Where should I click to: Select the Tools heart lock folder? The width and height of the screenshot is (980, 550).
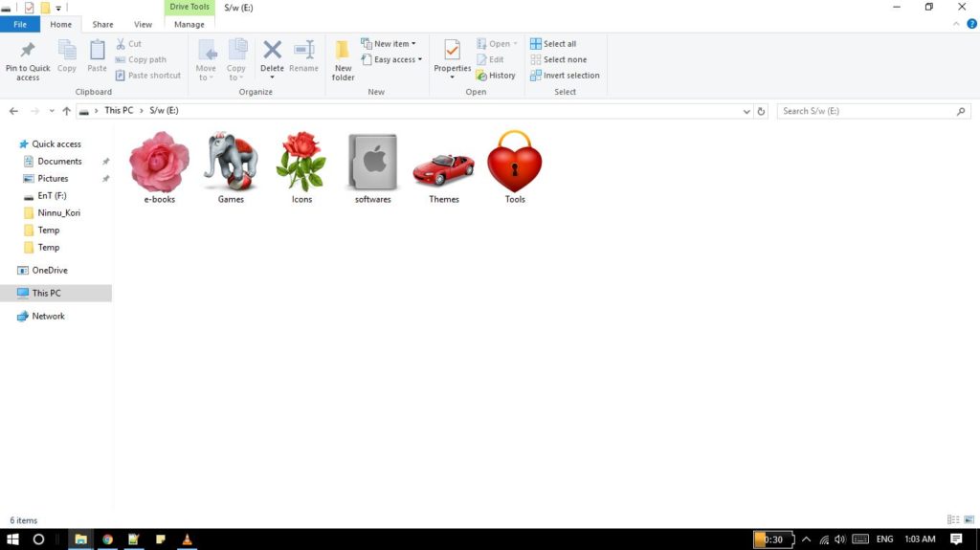(x=515, y=166)
